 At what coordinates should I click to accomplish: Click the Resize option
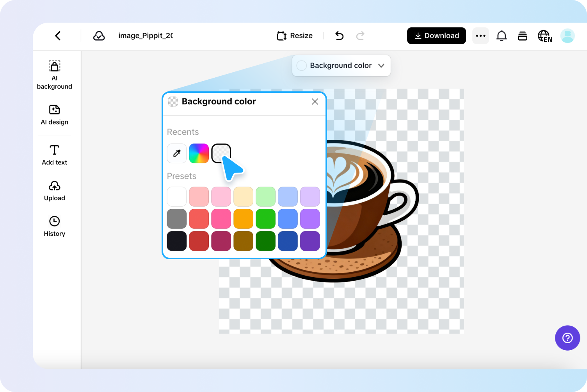295,36
